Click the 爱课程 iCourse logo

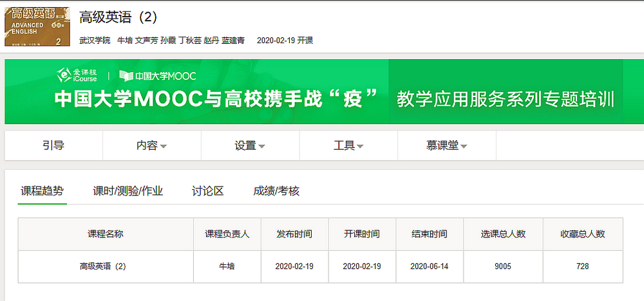tap(77, 75)
